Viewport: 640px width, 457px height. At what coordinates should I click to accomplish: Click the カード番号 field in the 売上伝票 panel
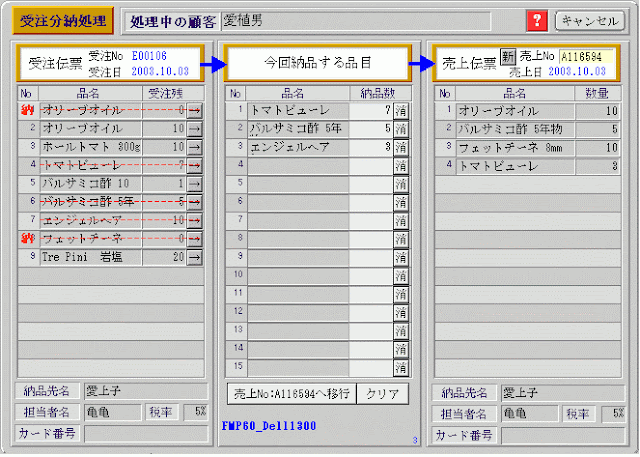[563, 435]
